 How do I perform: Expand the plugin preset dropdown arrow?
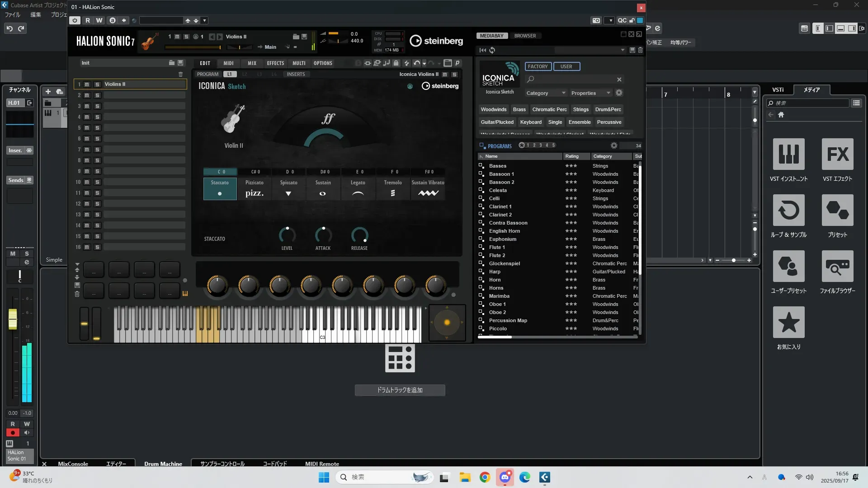click(204, 20)
